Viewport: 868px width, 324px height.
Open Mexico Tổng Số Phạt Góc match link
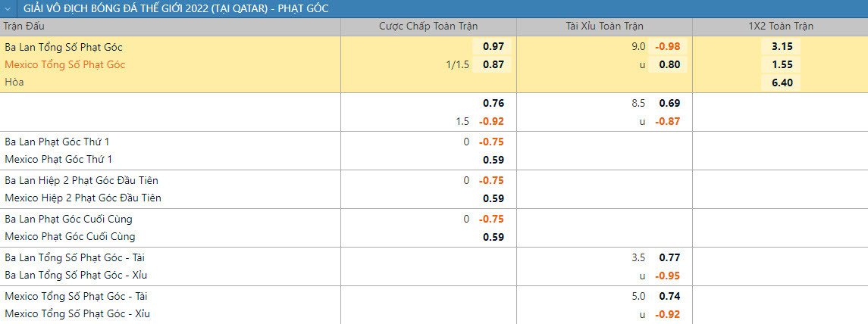point(65,64)
